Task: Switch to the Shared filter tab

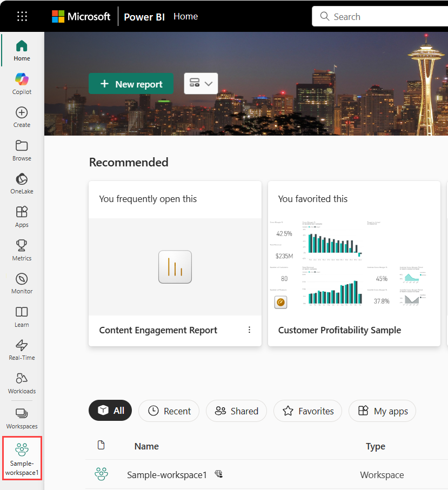Action: tap(236, 411)
